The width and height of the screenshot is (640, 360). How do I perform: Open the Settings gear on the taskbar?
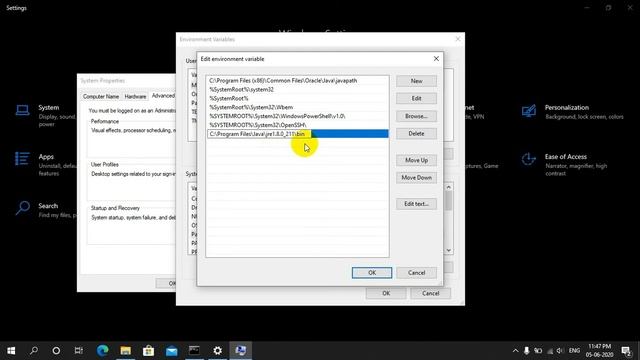click(x=218, y=351)
